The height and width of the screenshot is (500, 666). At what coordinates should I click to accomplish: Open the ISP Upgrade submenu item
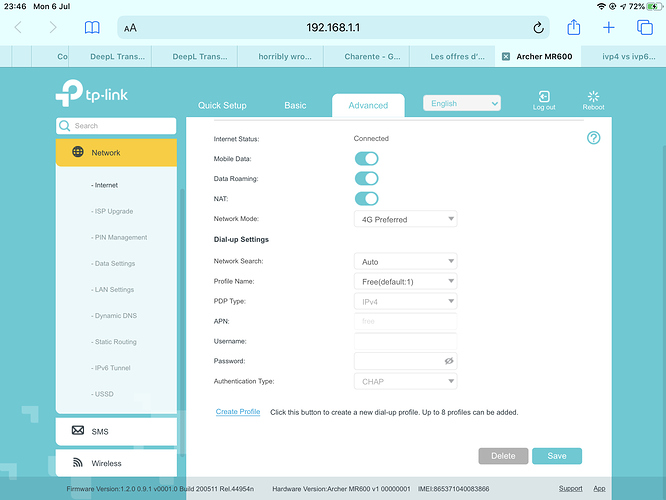coord(112,211)
